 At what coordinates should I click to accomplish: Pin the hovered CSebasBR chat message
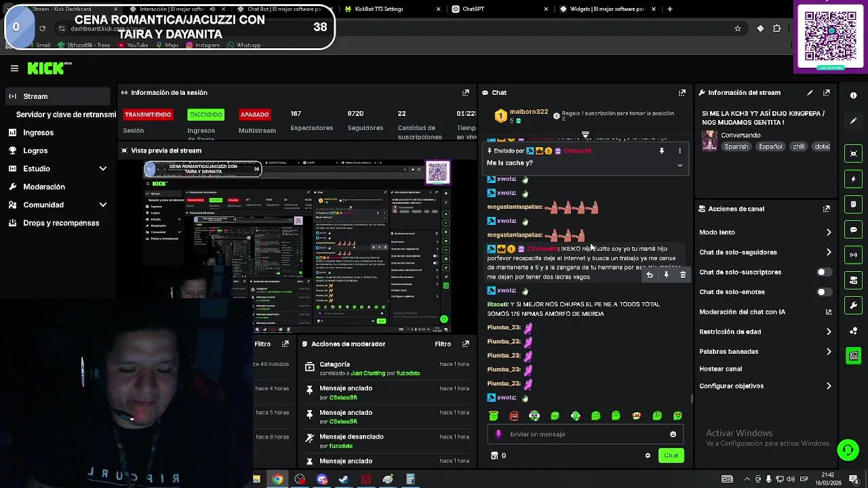coord(666,275)
